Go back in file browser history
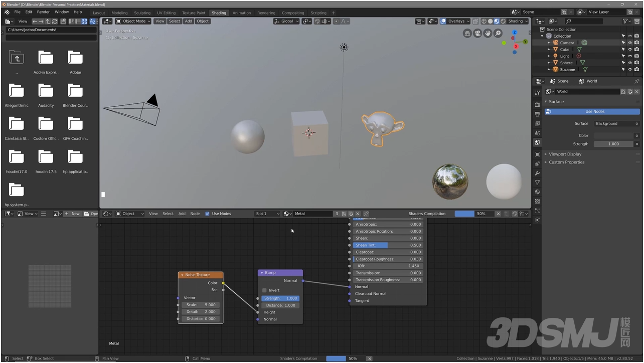The image size is (644, 363). pyautogui.click(x=35, y=21)
